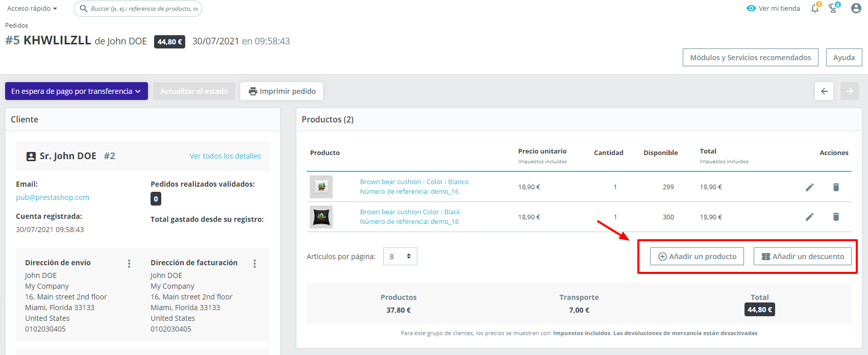Open the notifications bell icon

815,8
